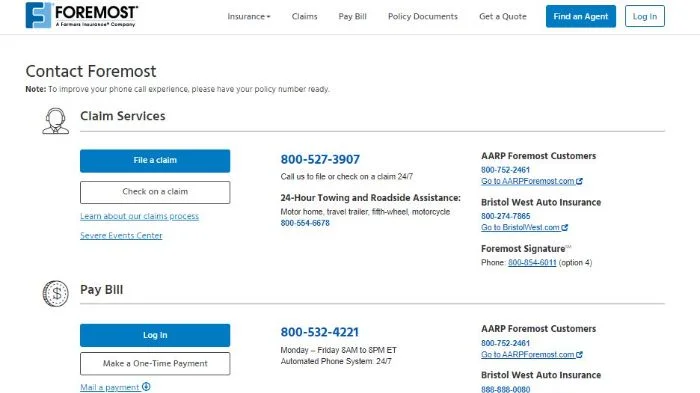
Task: Click Bristol West Auto Insurance heading under Claim Services
Action: tap(541, 202)
